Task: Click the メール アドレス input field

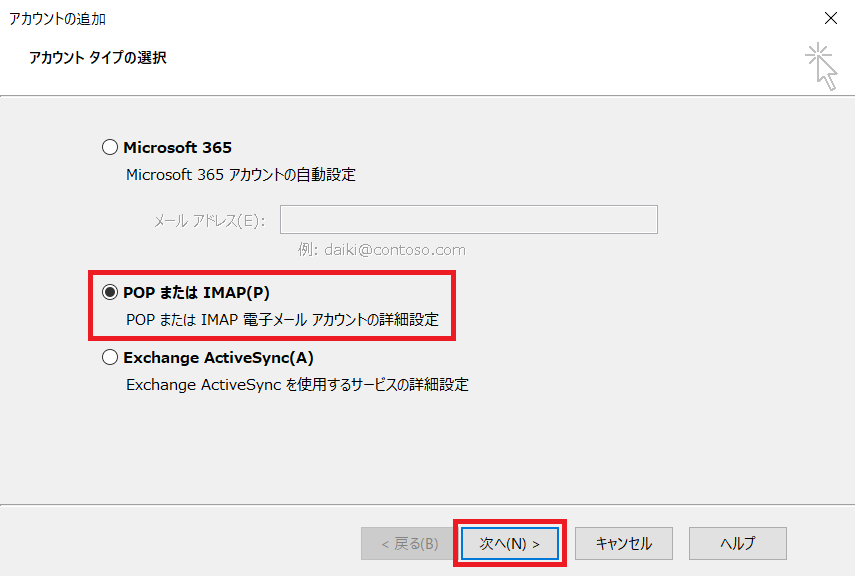Action: point(468,220)
